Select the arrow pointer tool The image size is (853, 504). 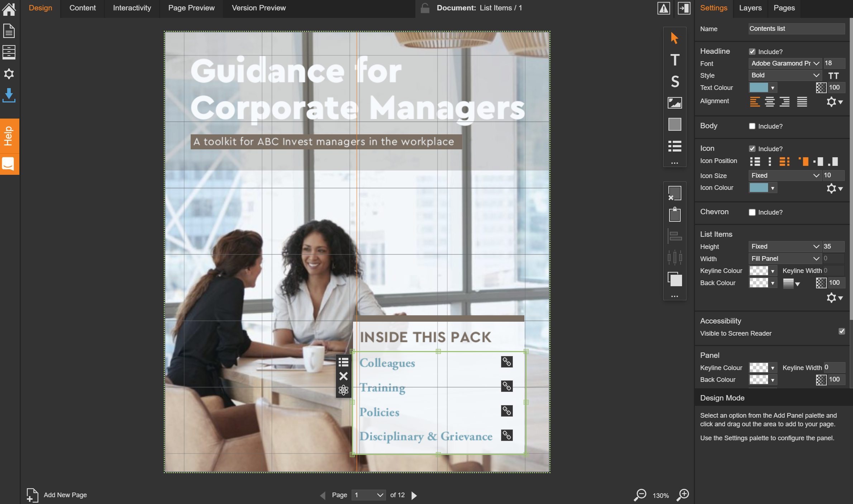coord(675,38)
